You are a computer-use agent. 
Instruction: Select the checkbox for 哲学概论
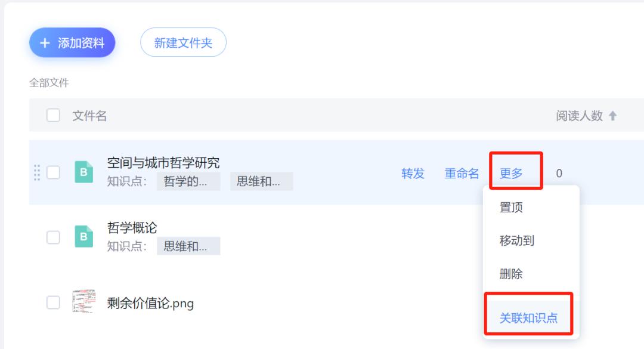click(x=54, y=237)
